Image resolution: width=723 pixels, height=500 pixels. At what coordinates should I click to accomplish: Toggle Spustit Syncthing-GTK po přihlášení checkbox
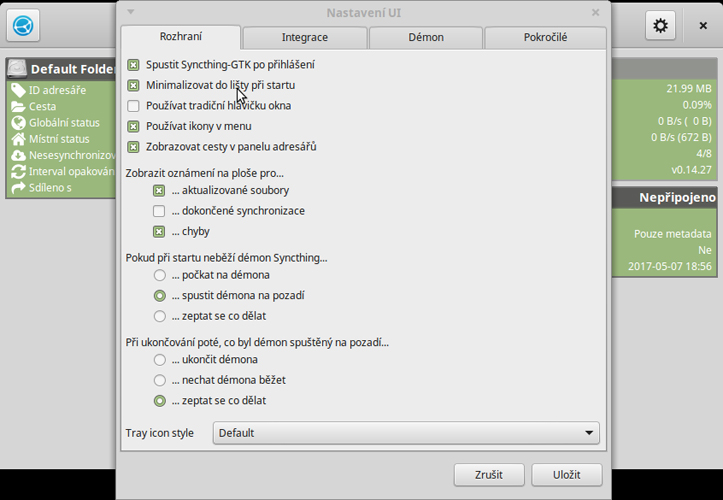point(133,65)
